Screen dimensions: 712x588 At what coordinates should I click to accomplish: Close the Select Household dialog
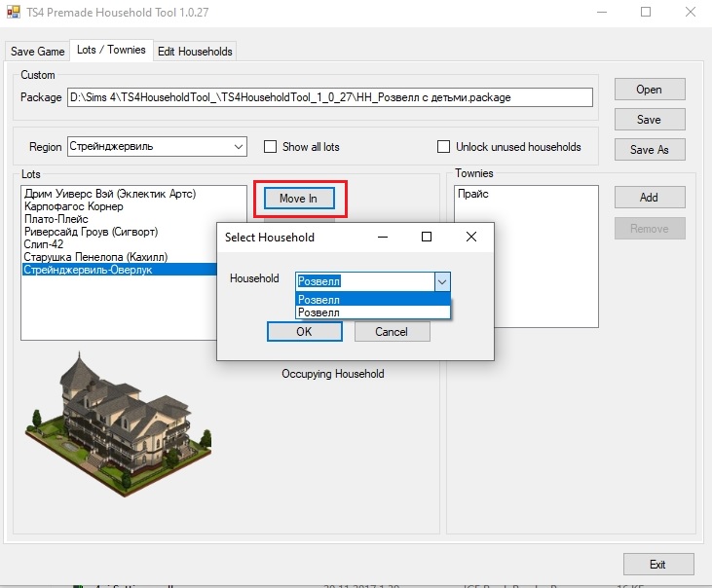click(x=471, y=237)
